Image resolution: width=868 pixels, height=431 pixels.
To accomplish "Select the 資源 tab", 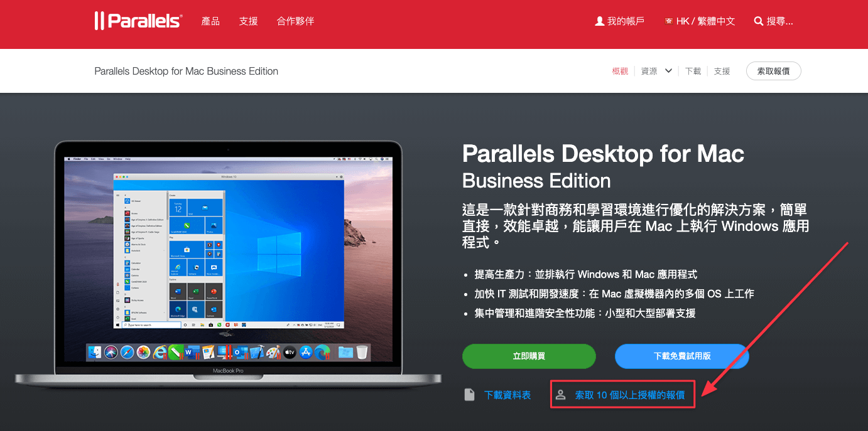I will 649,72.
